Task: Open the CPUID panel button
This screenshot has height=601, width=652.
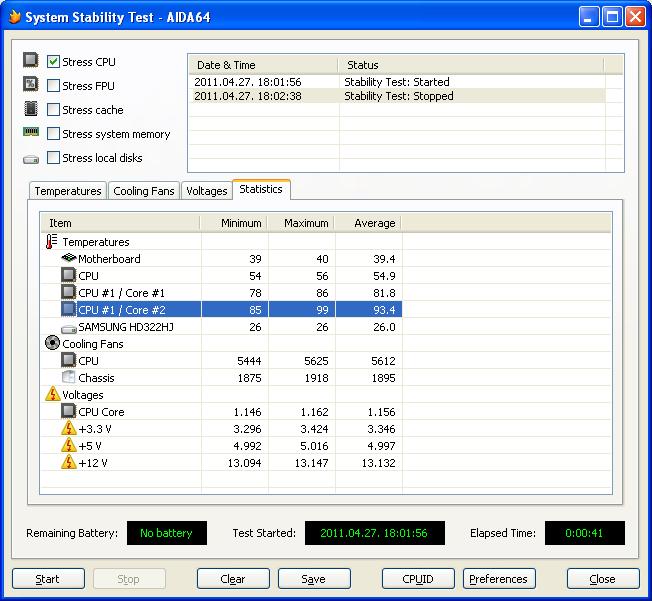Action: [418, 579]
